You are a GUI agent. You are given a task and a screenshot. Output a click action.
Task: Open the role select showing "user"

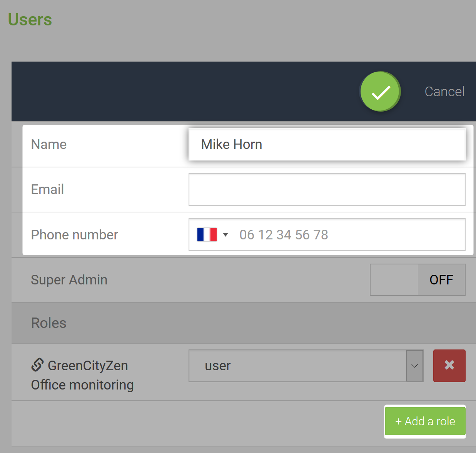pos(297,366)
